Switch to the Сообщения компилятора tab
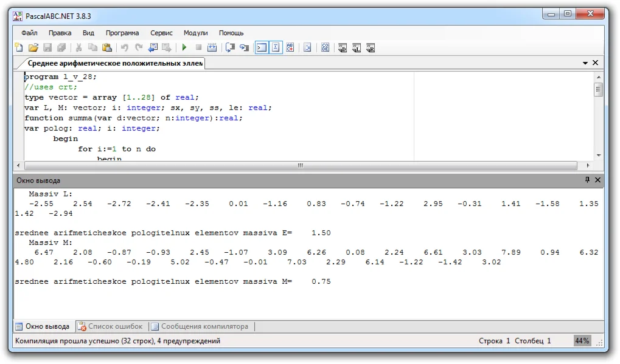620x364 pixels. 199,326
